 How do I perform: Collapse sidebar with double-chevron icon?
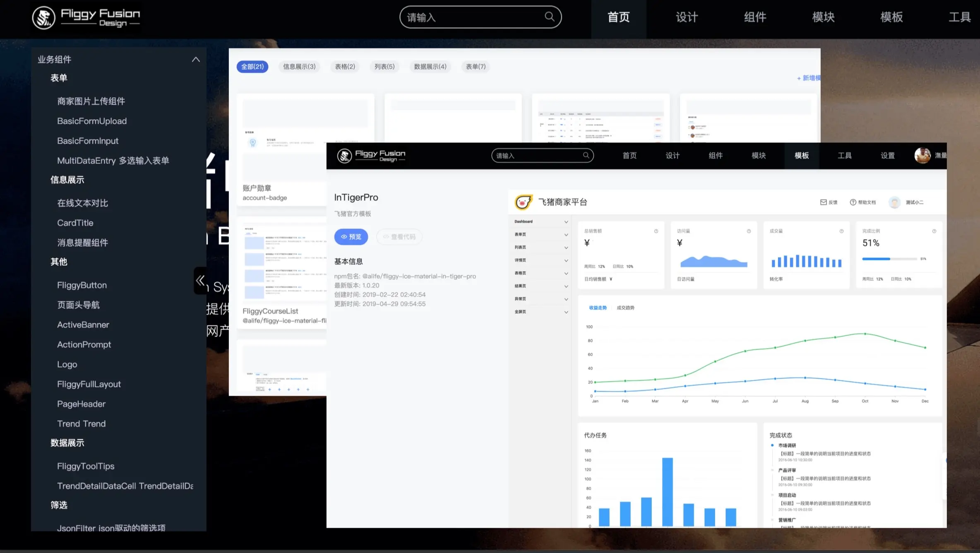tap(200, 281)
